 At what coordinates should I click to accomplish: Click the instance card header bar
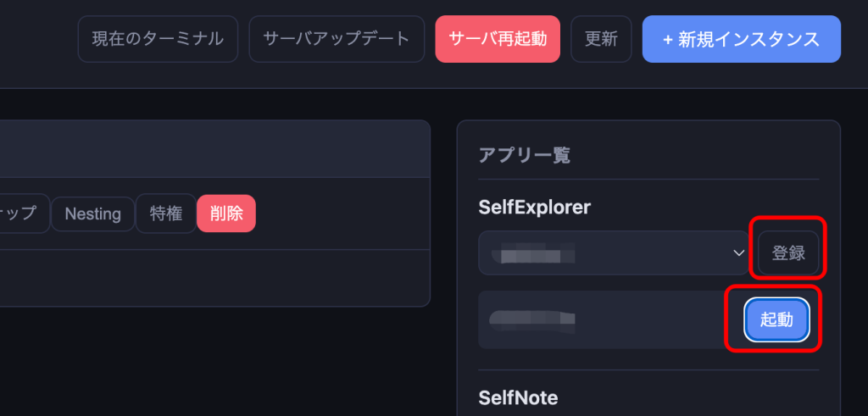214,149
